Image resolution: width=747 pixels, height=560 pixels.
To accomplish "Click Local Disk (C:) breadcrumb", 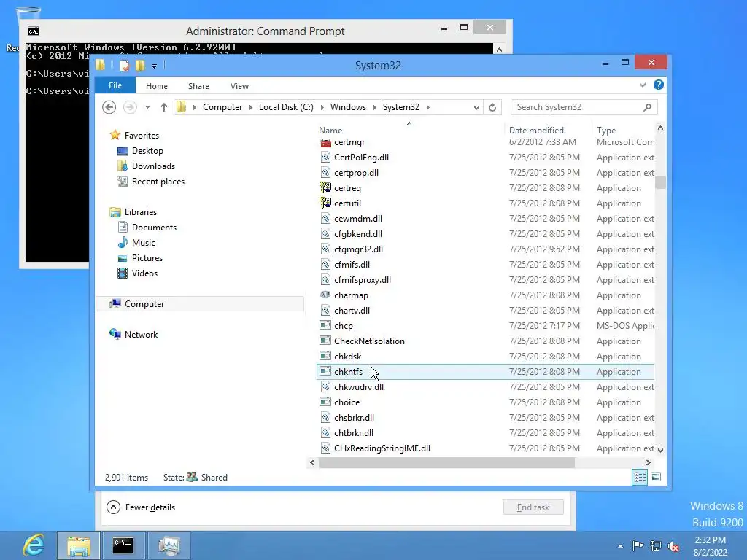I will tap(286, 107).
